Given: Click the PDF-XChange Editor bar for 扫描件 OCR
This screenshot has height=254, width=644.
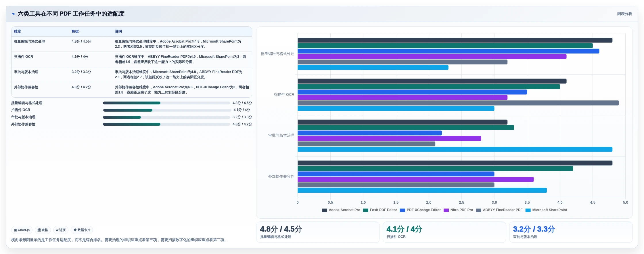Looking at the screenshot, I should click(412, 92).
